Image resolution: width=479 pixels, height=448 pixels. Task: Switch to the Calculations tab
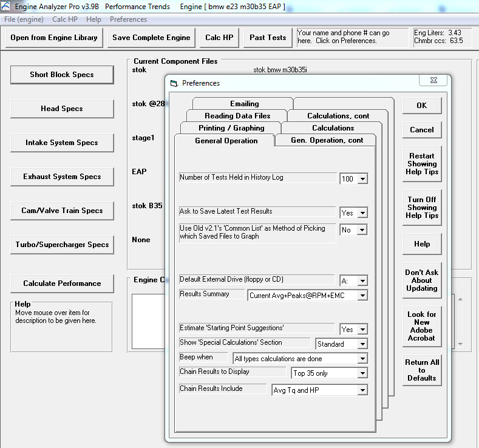pos(332,128)
